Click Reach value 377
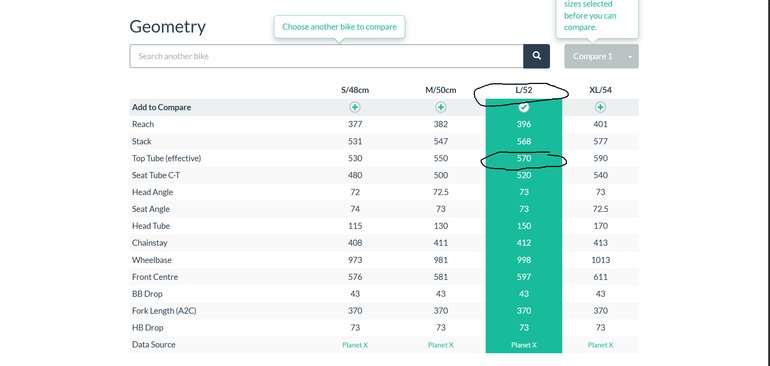Image resolution: width=770 pixels, height=366 pixels. 355,124
